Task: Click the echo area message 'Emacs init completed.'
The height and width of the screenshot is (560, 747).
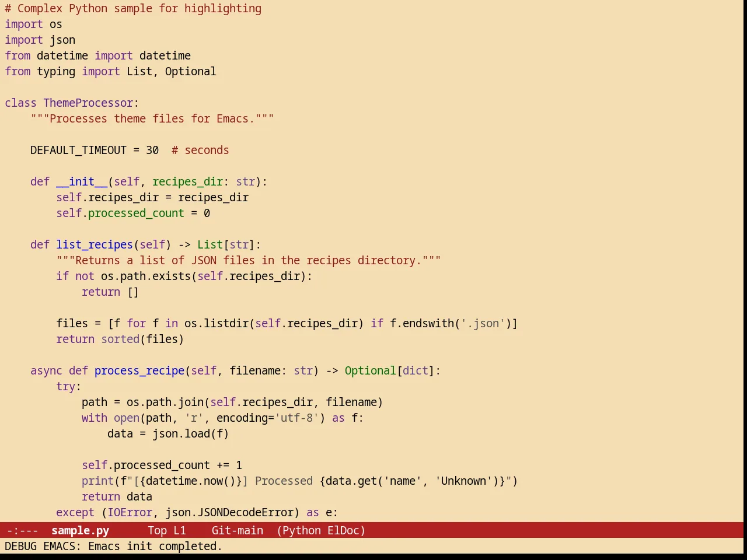Action: click(155, 546)
